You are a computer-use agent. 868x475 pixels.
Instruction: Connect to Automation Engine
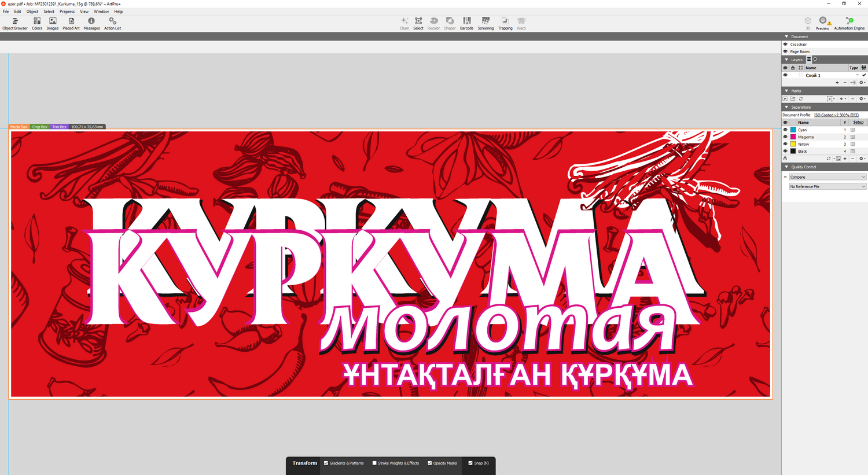coord(849,24)
